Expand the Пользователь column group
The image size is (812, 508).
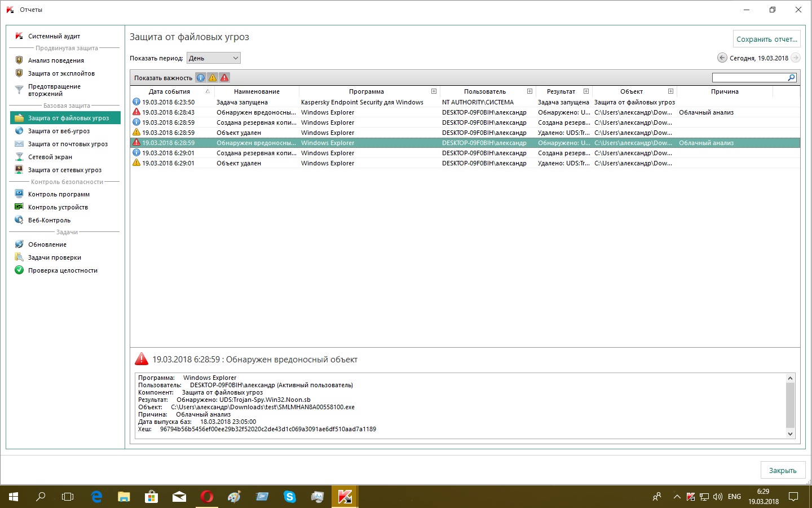(529, 91)
